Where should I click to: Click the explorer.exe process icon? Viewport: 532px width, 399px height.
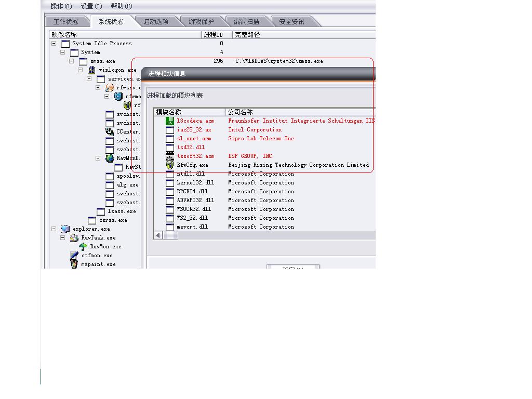[65, 229]
